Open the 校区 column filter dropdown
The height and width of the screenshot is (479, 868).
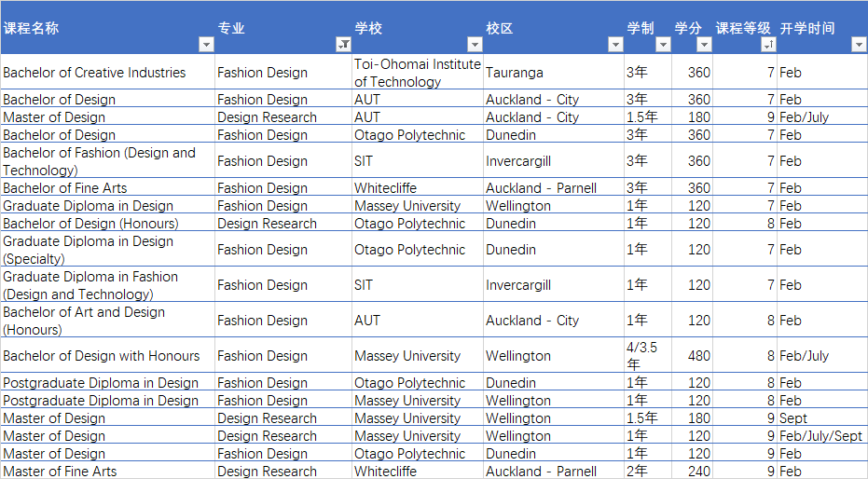click(x=615, y=44)
